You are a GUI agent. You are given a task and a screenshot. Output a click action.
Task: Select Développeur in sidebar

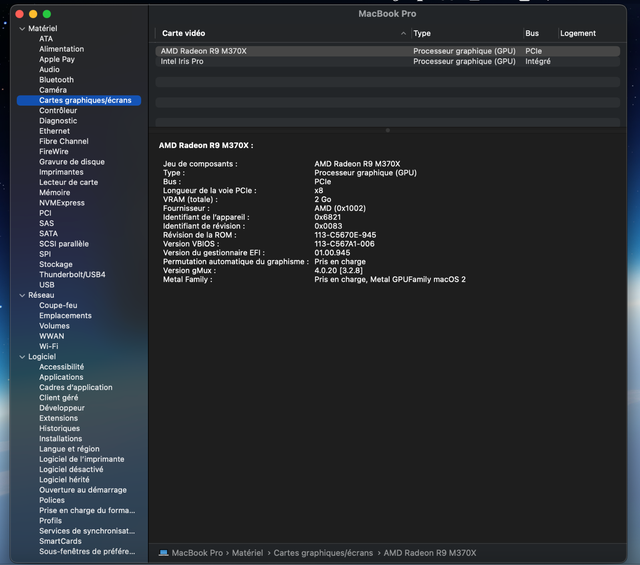tap(62, 408)
